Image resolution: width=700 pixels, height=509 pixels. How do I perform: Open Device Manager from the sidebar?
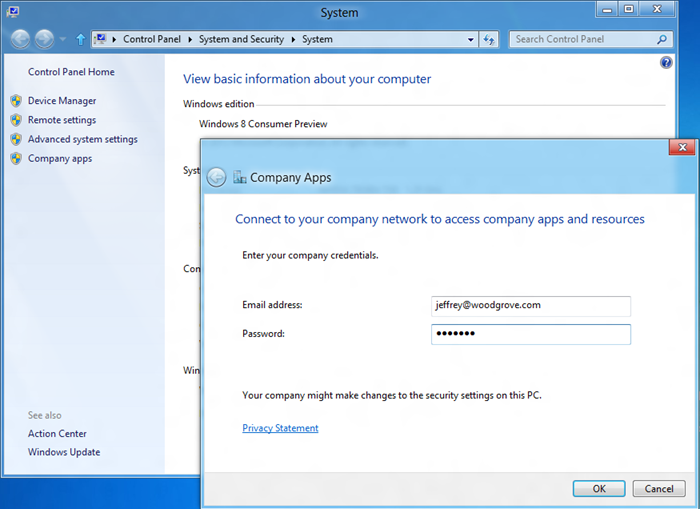click(62, 101)
